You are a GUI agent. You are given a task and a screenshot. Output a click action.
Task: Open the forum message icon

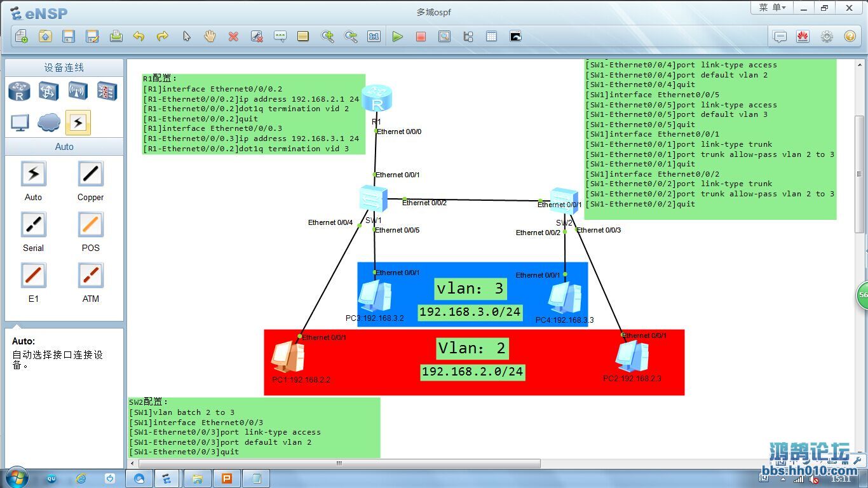[x=780, y=36]
